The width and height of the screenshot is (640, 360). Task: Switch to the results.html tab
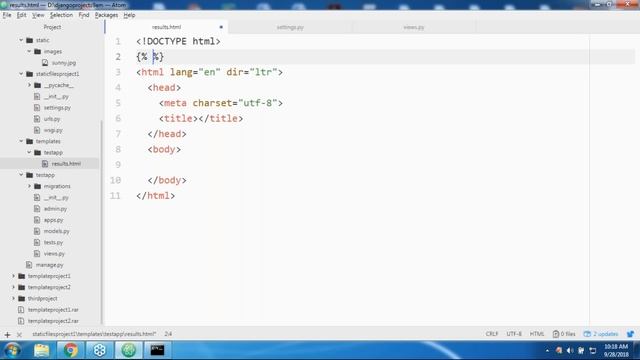point(167,27)
